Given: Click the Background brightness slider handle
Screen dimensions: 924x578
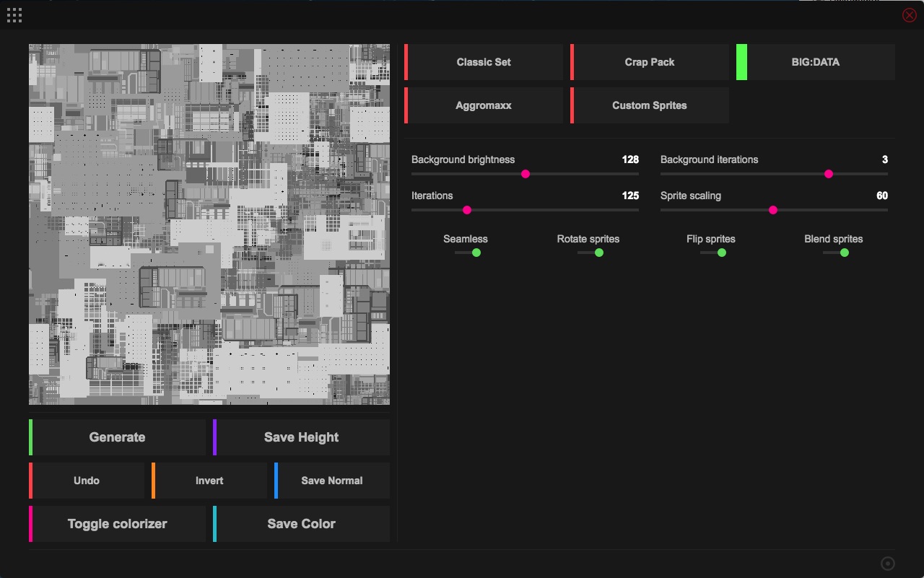Looking at the screenshot, I should (x=526, y=174).
